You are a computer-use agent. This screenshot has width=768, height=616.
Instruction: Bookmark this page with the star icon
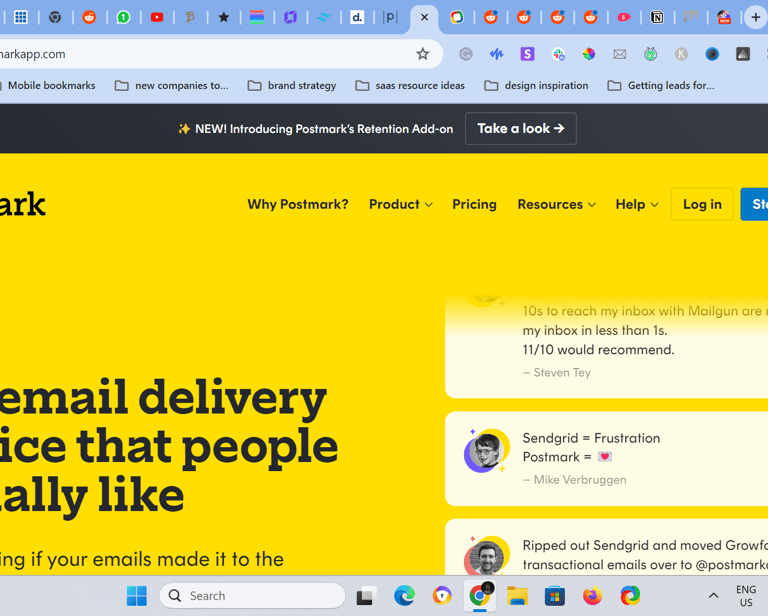(423, 54)
